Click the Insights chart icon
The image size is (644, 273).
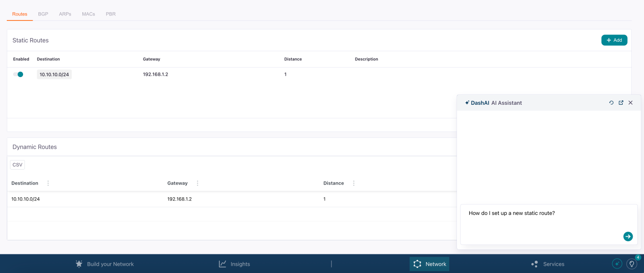[x=222, y=263]
